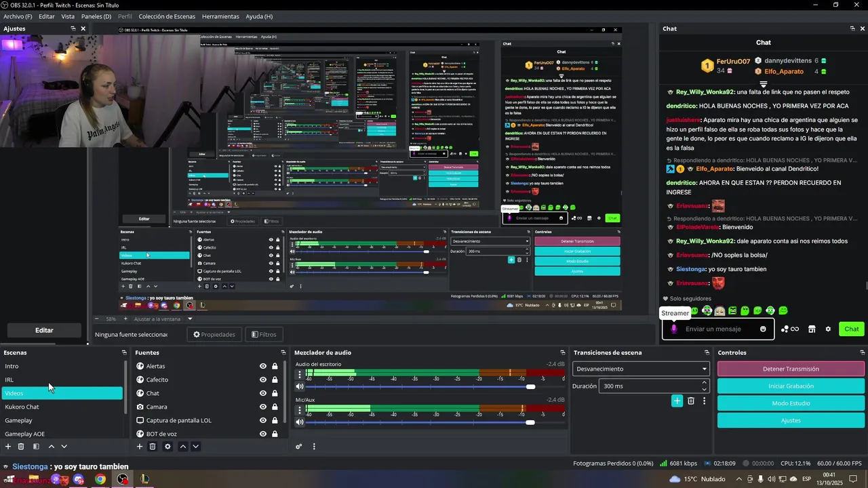
Task: Click the Streamer microphone badge in chat input
Action: click(673, 329)
